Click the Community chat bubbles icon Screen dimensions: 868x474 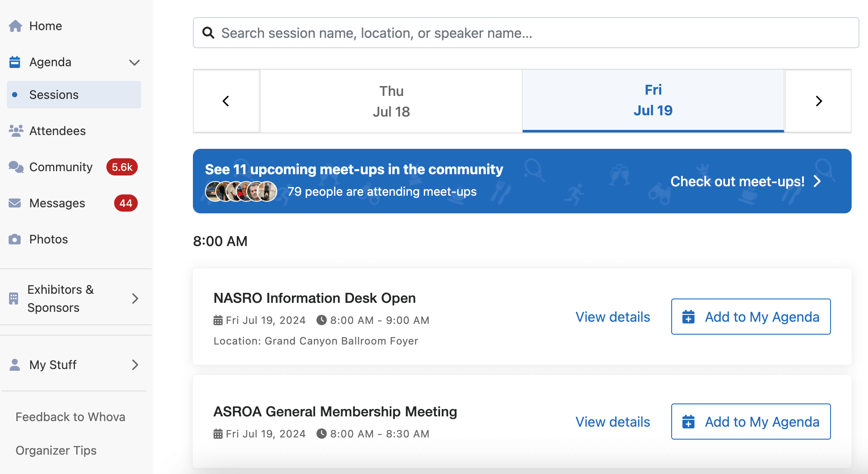pyautogui.click(x=16, y=167)
